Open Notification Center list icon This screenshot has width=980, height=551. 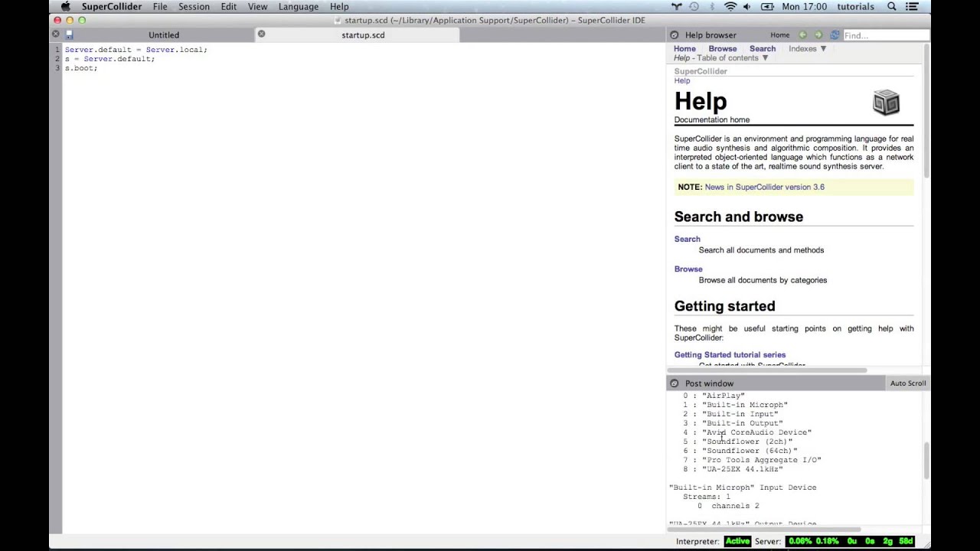point(912,7)
